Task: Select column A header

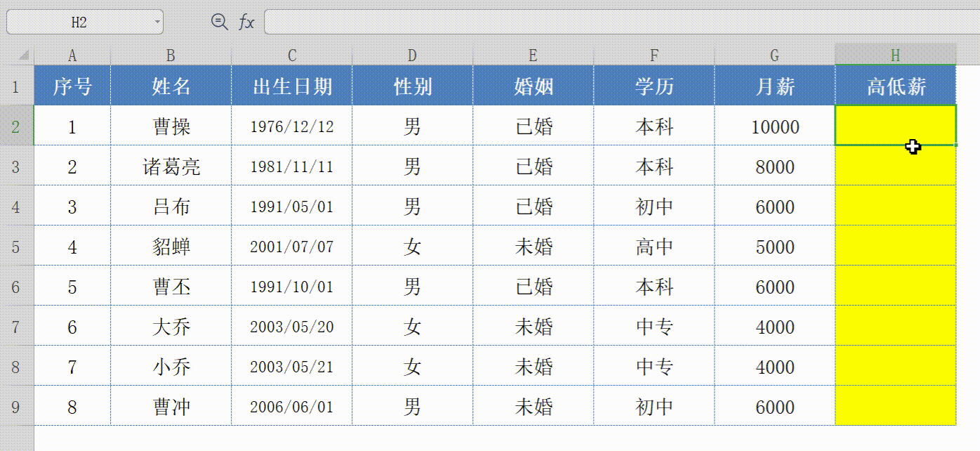Action: [72, 55]
